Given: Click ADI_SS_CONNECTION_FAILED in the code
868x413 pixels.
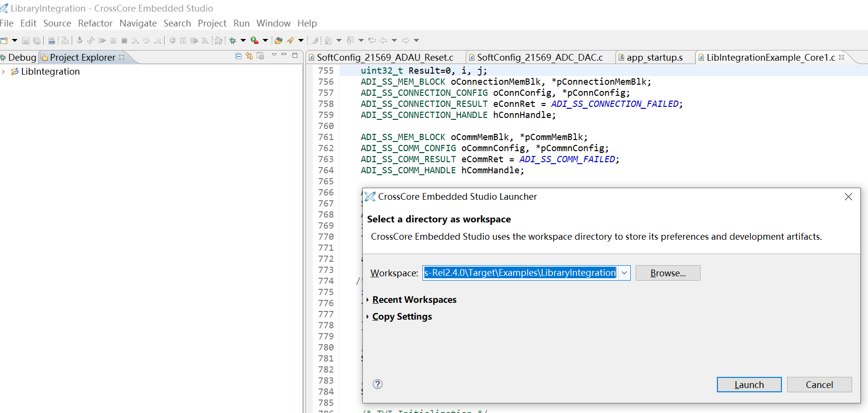Looking at the screenshot, I should coord(615,104).
